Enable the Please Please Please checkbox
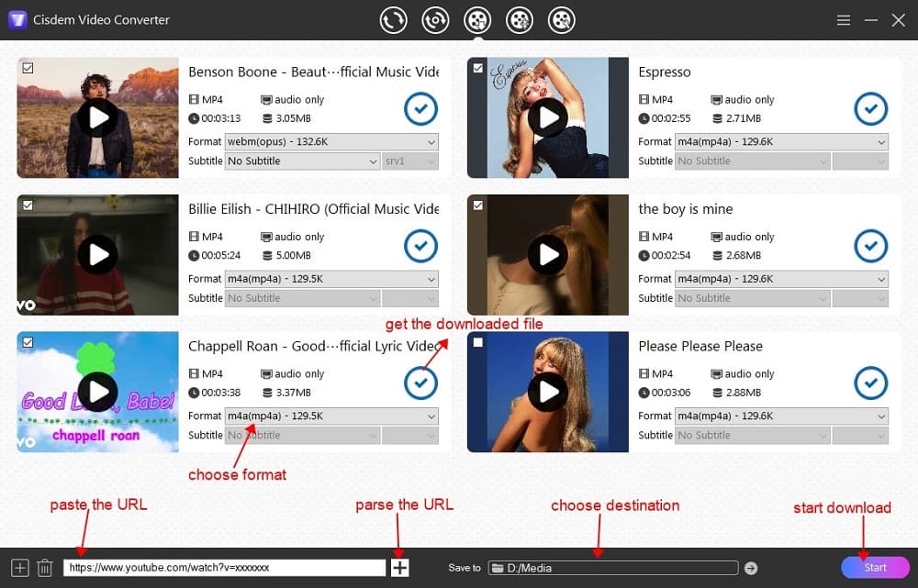The height and width of the screenshot is (588, 918). click(478, 341)
